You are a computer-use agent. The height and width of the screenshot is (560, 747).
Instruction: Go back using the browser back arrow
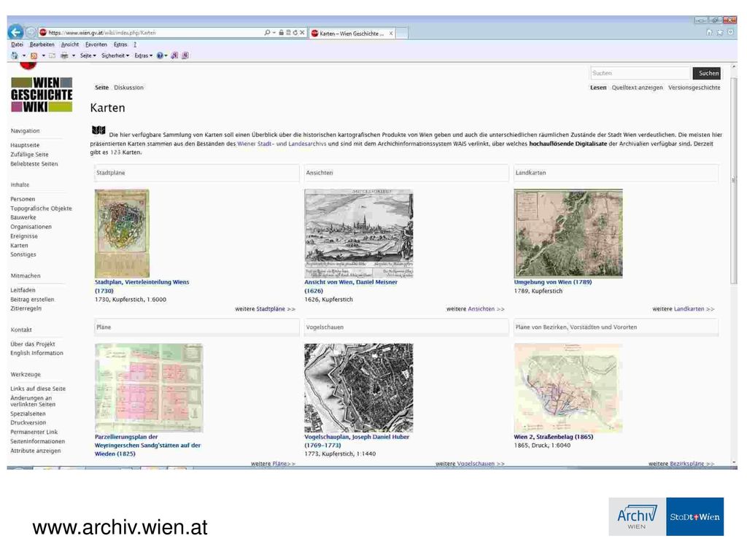[x=16, y=32]
